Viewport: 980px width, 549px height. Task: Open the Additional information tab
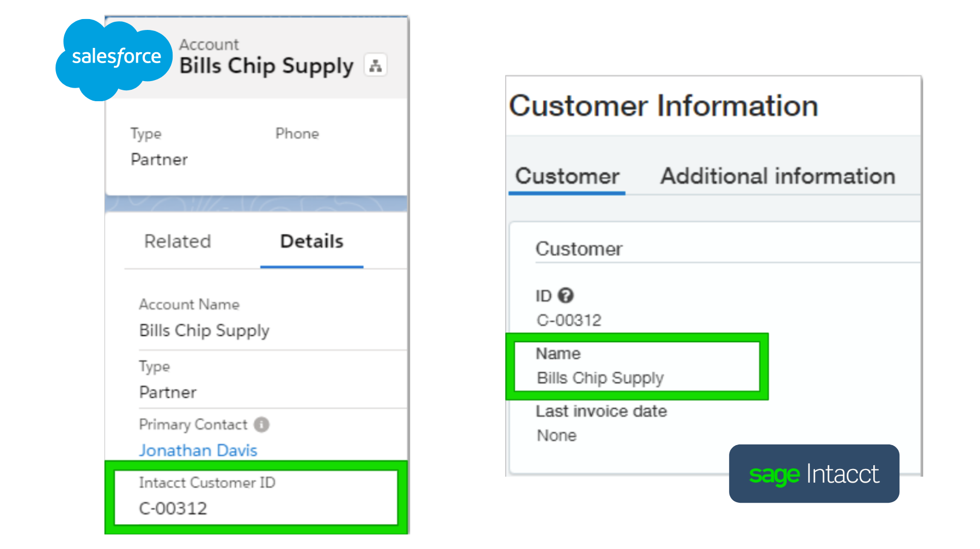777,176
